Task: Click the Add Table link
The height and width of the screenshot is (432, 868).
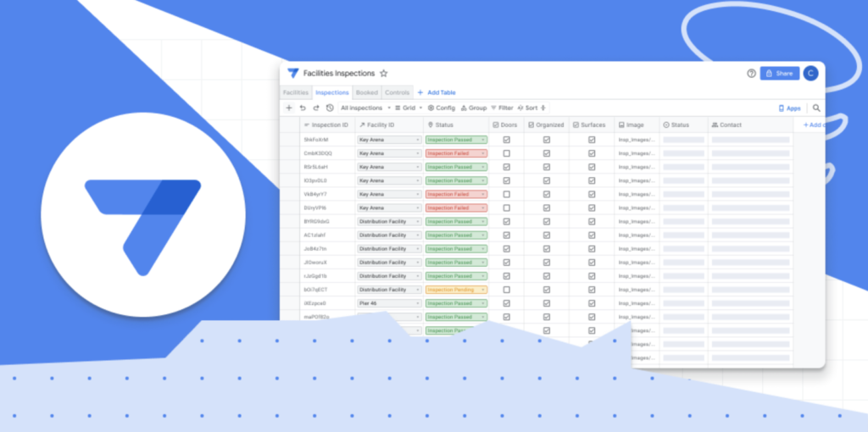Action: tap(437, 93)
